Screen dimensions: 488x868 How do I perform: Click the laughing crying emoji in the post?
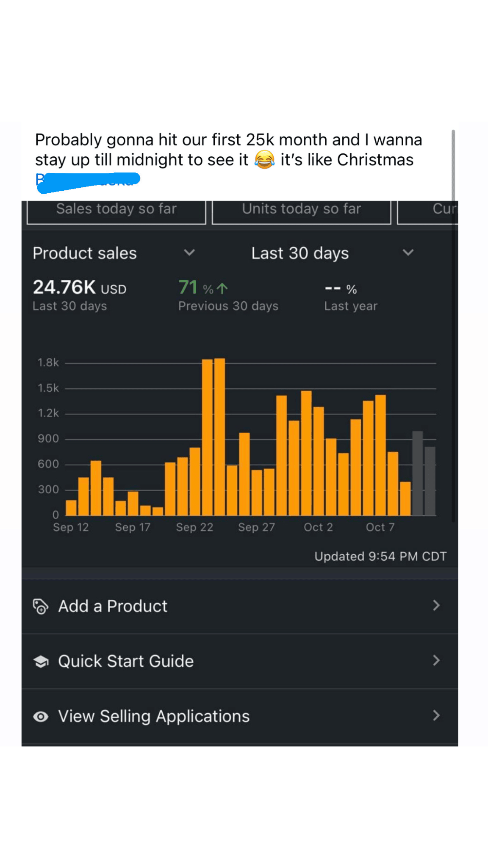click(264, 160)
